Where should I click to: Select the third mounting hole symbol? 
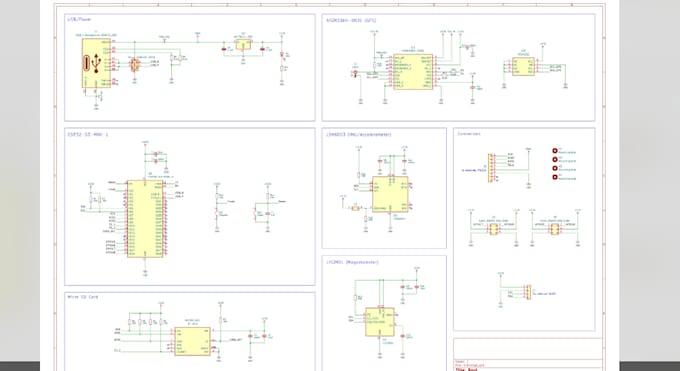pyautogui.click(x=555, y=168)
